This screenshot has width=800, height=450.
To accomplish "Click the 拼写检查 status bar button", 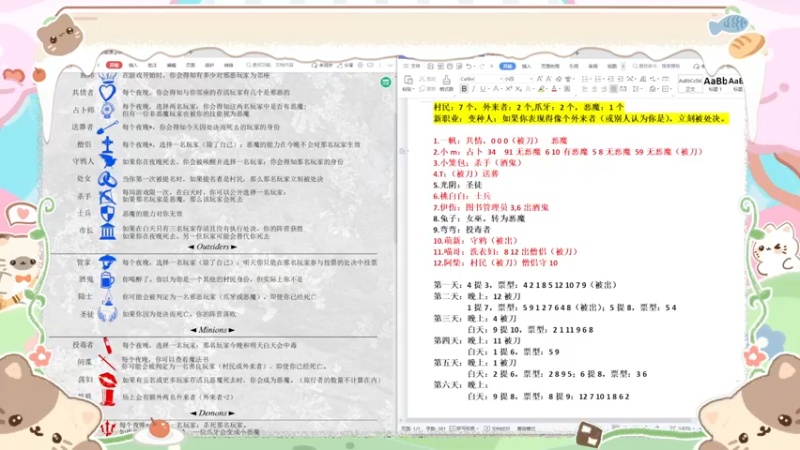I will 465,429.
